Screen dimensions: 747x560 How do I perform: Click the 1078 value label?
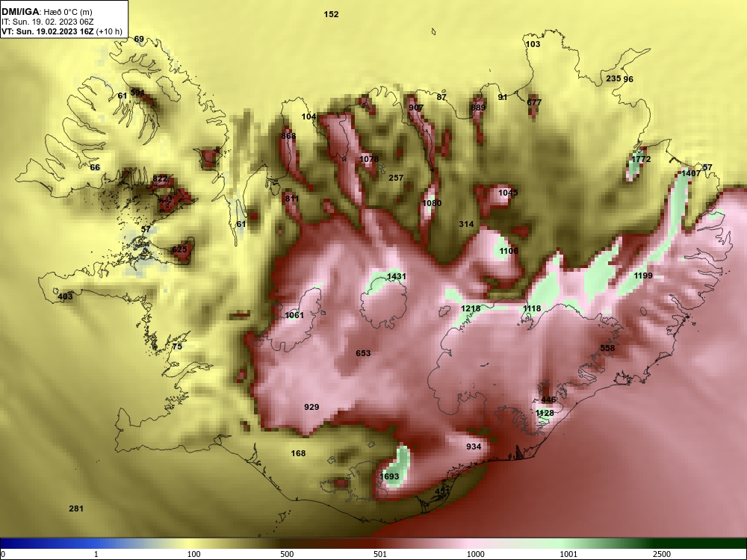[369, 159]
